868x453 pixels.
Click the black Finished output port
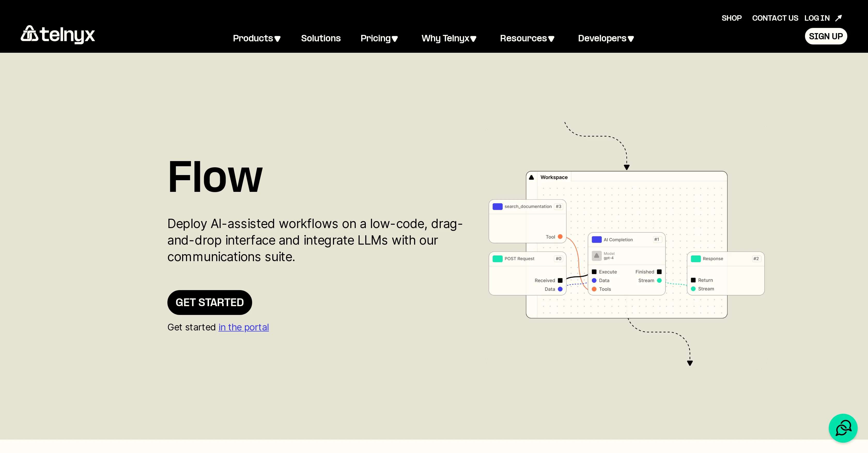coord(659,272)
